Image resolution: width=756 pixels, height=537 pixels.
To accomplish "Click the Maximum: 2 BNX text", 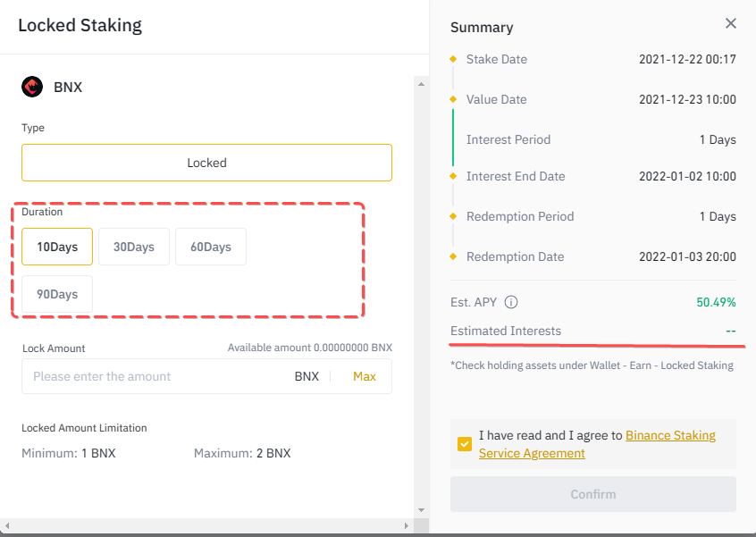I will click(242, 453).
